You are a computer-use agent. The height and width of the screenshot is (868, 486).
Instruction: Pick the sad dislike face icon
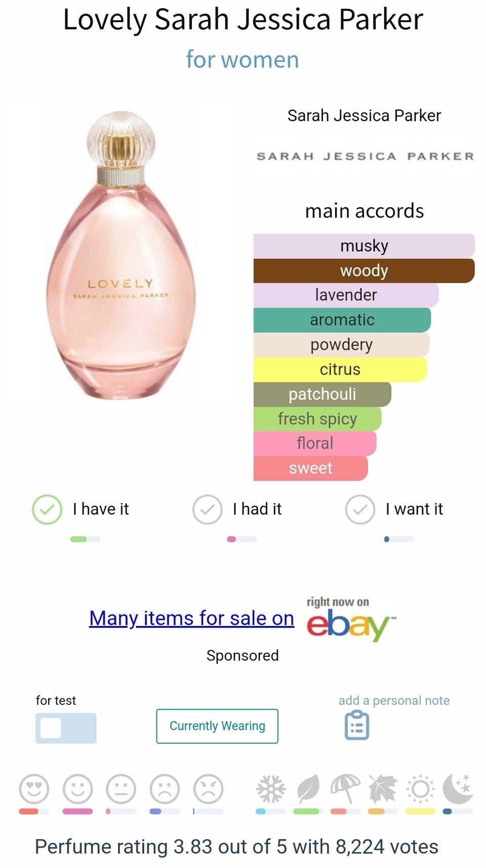coord(165,788)
